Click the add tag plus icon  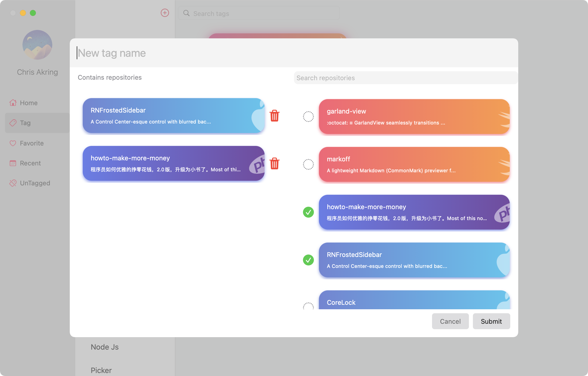(x=165, y=13)
